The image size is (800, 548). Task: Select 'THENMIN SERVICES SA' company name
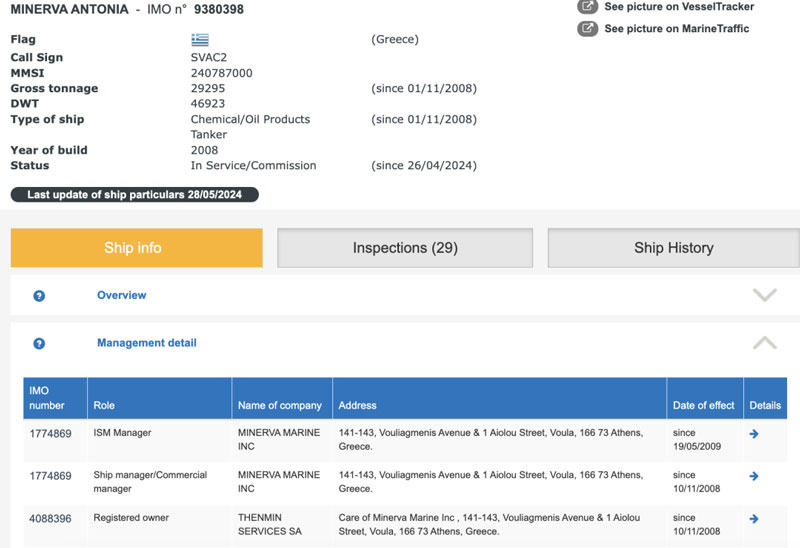coord(269,525)
